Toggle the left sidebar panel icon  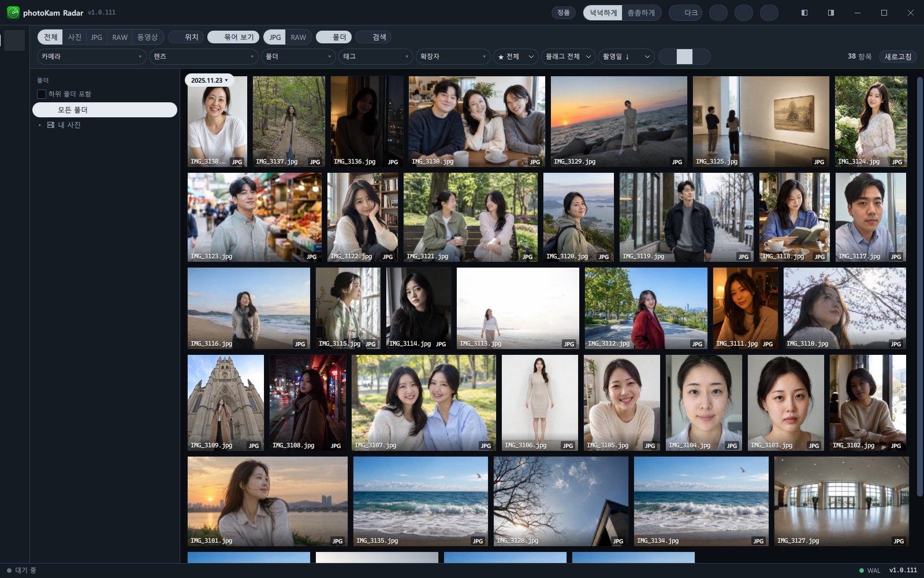804,13
